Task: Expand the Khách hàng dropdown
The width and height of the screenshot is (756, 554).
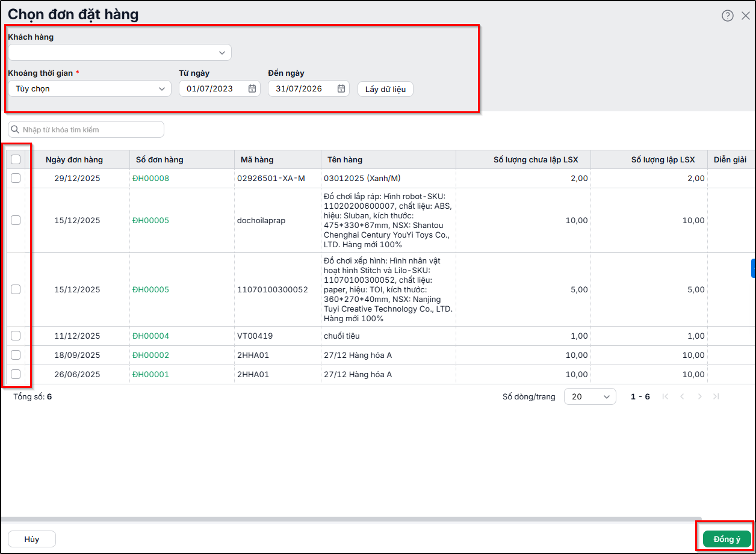Action: coord(120,52)
